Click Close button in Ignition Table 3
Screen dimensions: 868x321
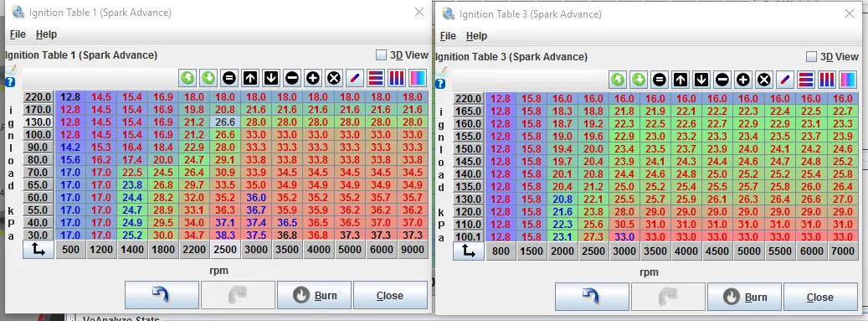point(820,297)
